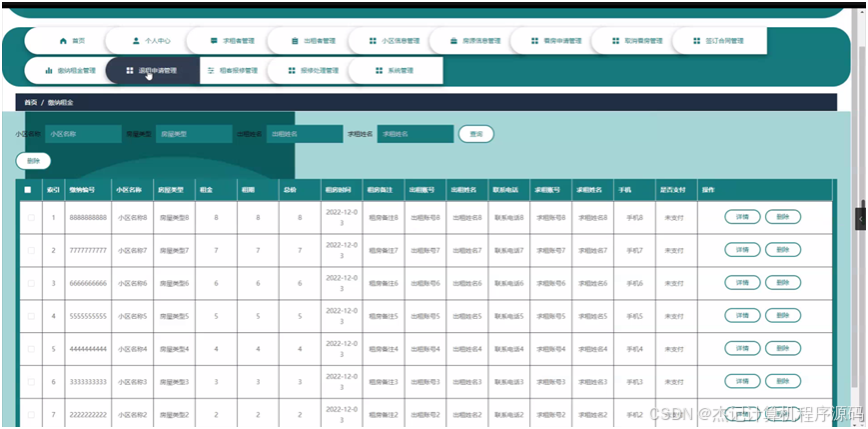Click the cell 出租账号6
Image resolution: width=868 pixels, height=429 pixels.
pos(426,283)
